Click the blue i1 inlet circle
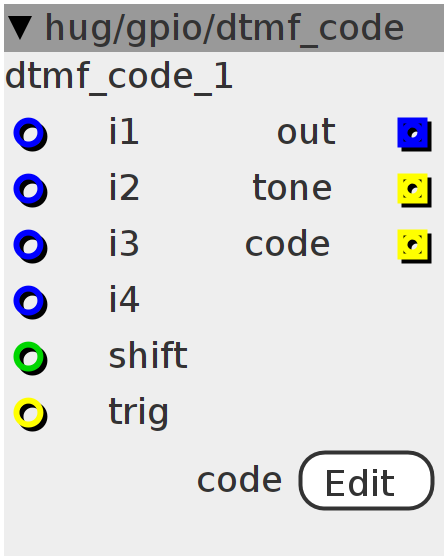The height and width of the screenshot is (560, 448). pyautogui.click(x=30, y=134)
